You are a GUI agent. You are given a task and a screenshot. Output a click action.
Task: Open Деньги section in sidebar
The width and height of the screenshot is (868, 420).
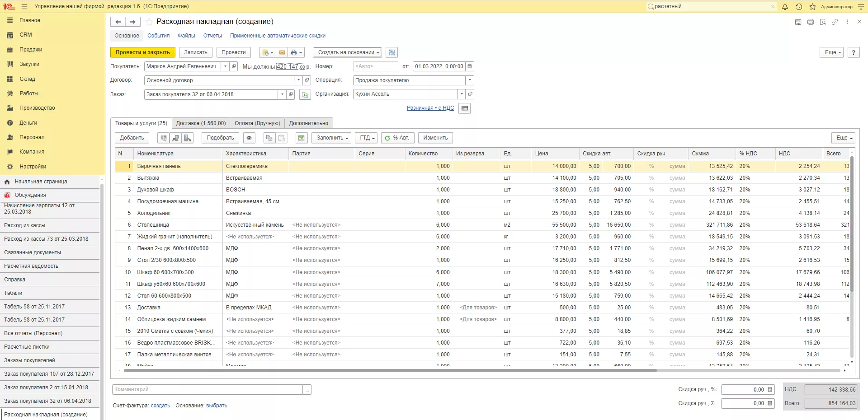tap(28, 123)
